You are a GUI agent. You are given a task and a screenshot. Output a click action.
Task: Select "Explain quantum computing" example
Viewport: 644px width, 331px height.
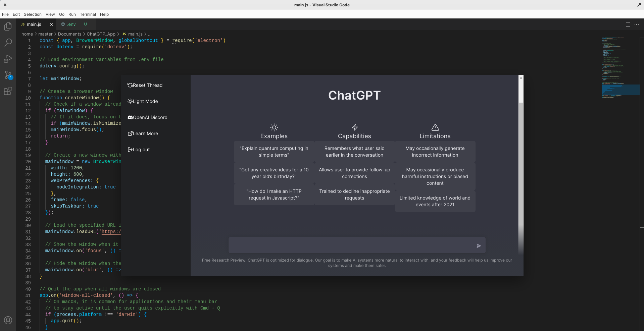pyautogui.click(x=274, y=152)
